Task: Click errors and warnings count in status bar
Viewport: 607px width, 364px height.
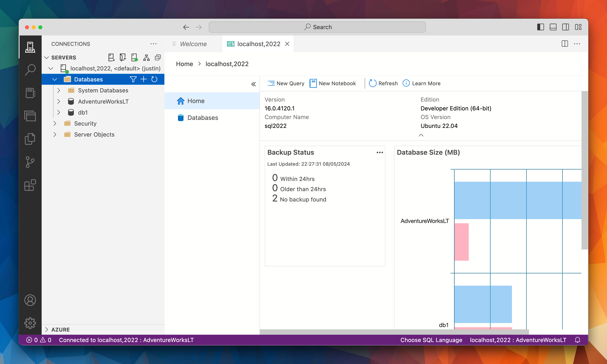Action: click(x=39, y=340)
